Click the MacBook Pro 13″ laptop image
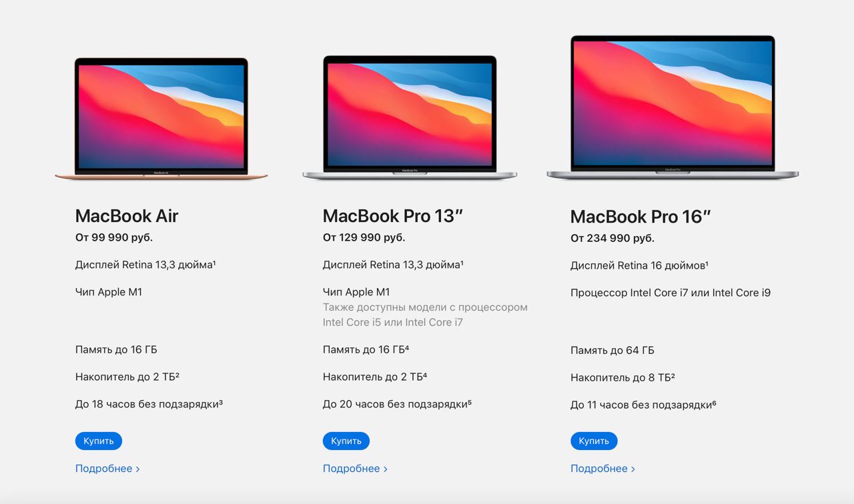 tap(410, 118)
